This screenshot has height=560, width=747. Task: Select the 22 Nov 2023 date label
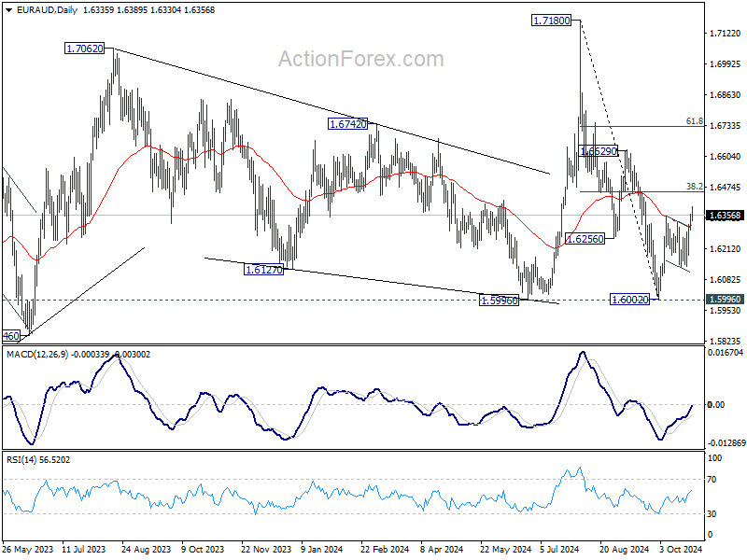[x=266, y=549]
